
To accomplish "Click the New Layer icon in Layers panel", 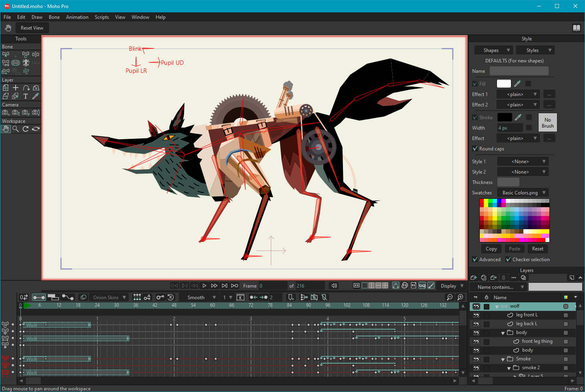I will [x=474, y=278].
